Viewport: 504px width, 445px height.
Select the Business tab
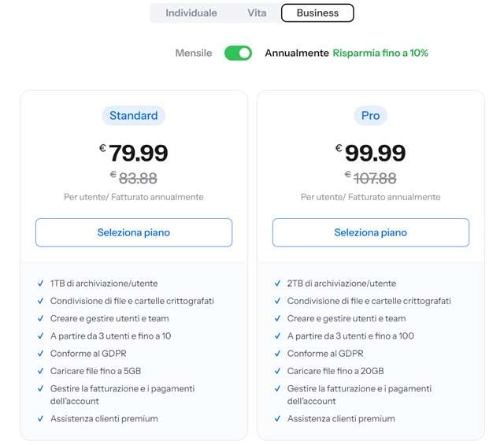pyautogui.click(x=317, y=13)
